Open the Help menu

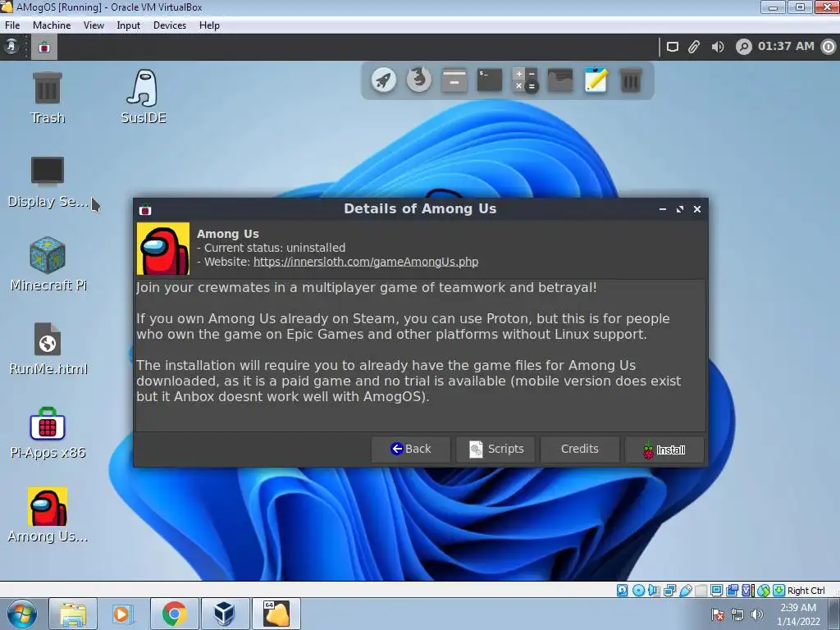[x=209, y=25]
